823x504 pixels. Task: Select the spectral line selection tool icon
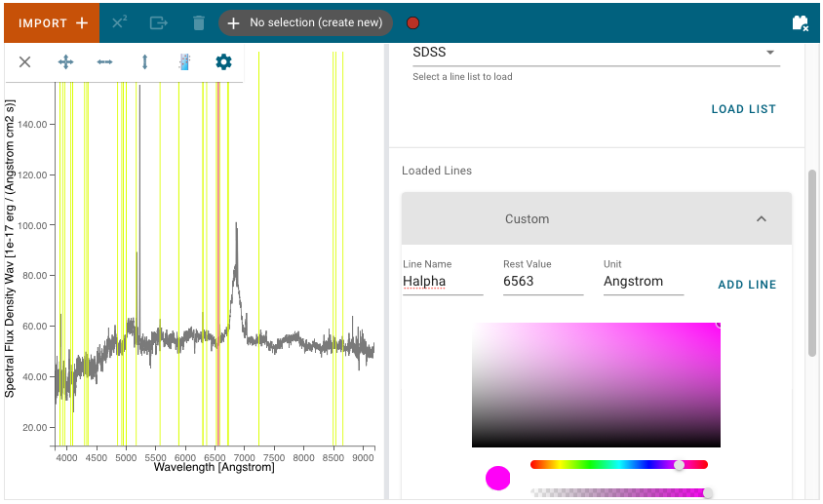pyautogui.click(x=184, y=62)
